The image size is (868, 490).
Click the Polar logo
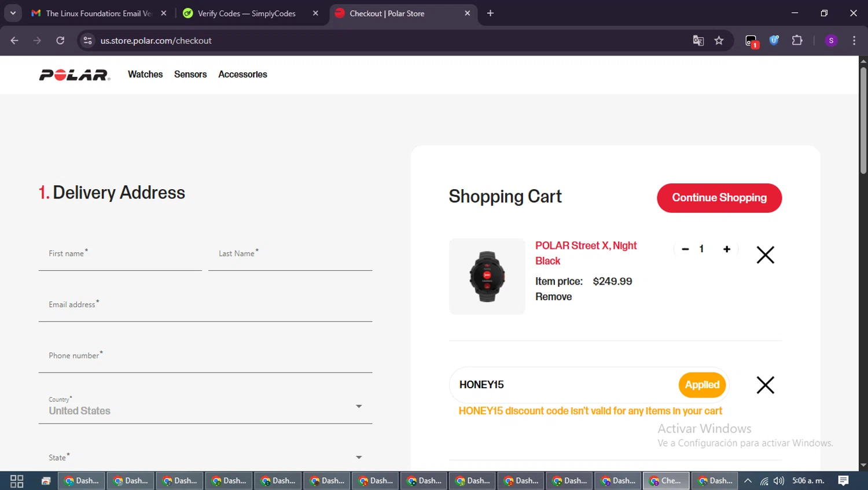coord(75,75)
